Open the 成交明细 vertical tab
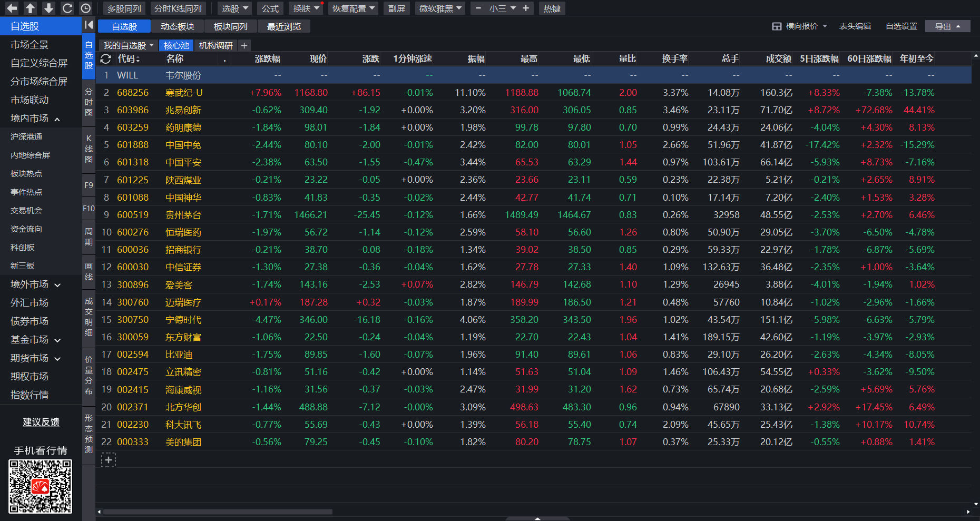Image resolution: width=980 pixels, height=521 pixels. (89, 317)
